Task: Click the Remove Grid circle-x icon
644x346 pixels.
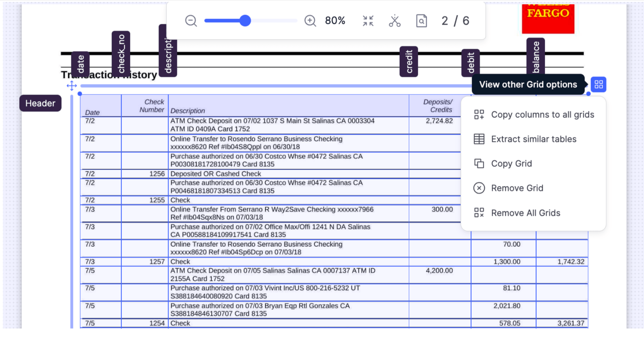Action: (x=479, y=188)
